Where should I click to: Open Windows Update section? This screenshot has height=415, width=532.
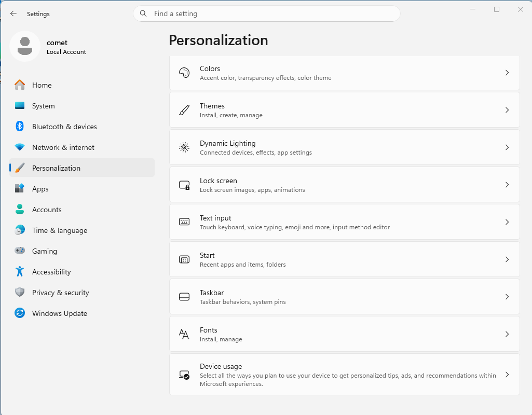coord(82,313)
